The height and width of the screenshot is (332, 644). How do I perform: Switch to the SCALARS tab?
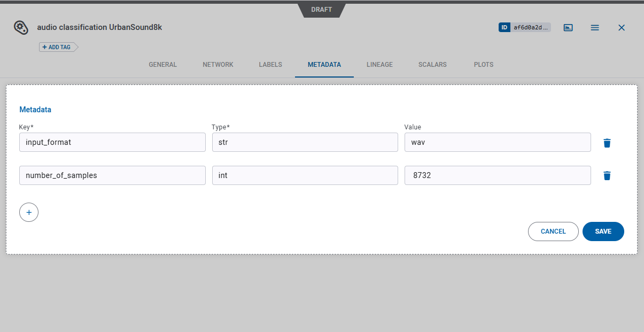(x=432, y=64)
